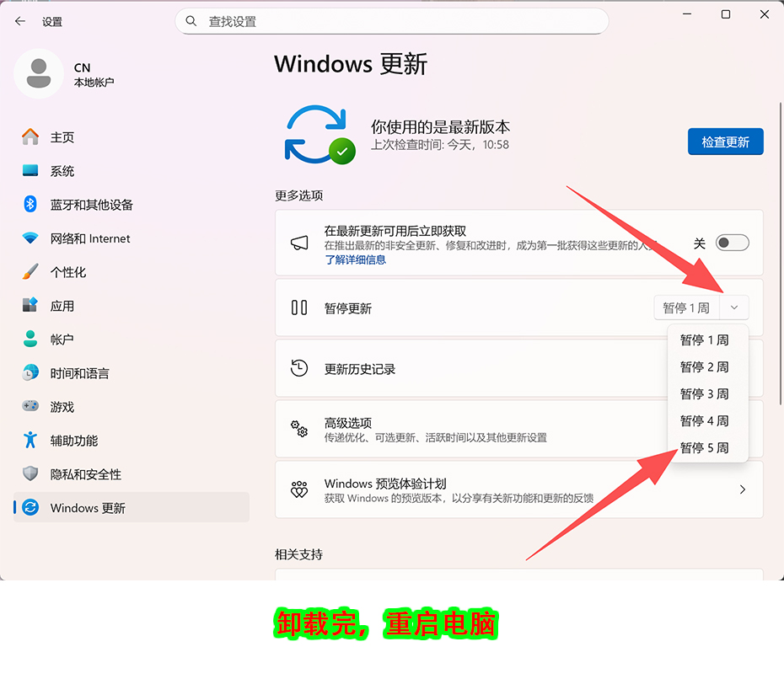Open 主页 in sidebar

tap(131, 137)
